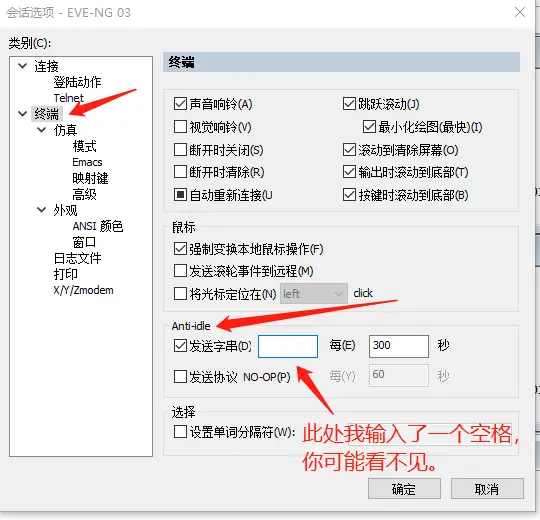
Task: Open the 打印 settings page
Action: click(x=65, y=274)
